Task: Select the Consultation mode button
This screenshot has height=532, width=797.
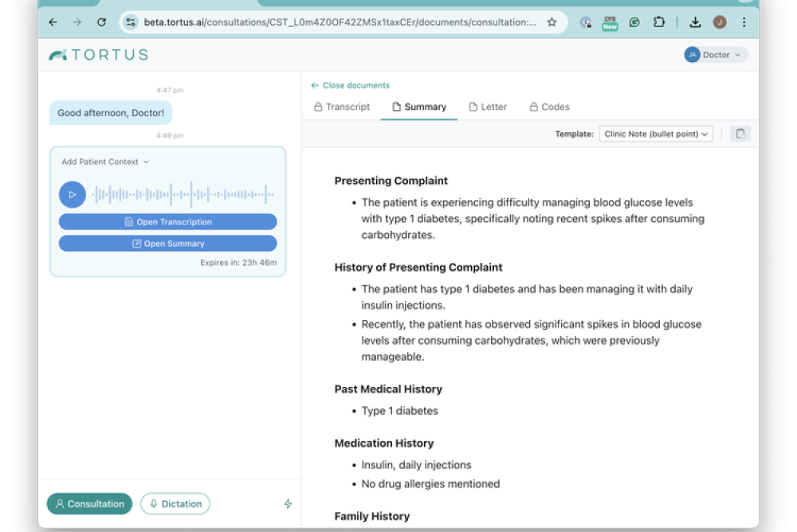Action: pyautogui.click(x=89, y=504)
